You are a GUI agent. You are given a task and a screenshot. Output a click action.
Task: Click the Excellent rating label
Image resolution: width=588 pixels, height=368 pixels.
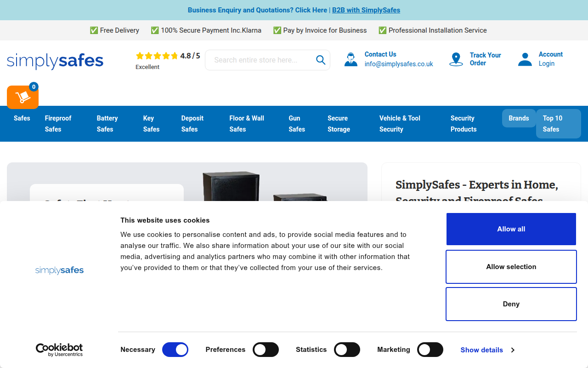(x=147, y=67)
